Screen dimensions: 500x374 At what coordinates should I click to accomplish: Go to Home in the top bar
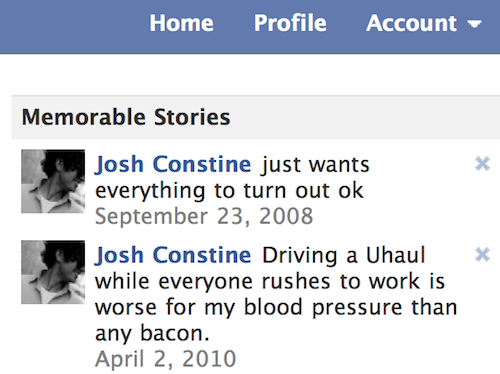point(181,23)
